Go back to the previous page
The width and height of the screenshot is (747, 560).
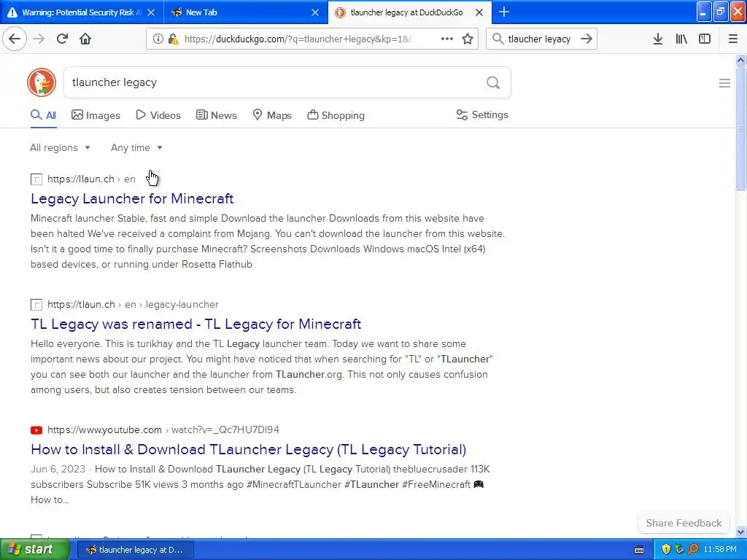pos(15,39)
